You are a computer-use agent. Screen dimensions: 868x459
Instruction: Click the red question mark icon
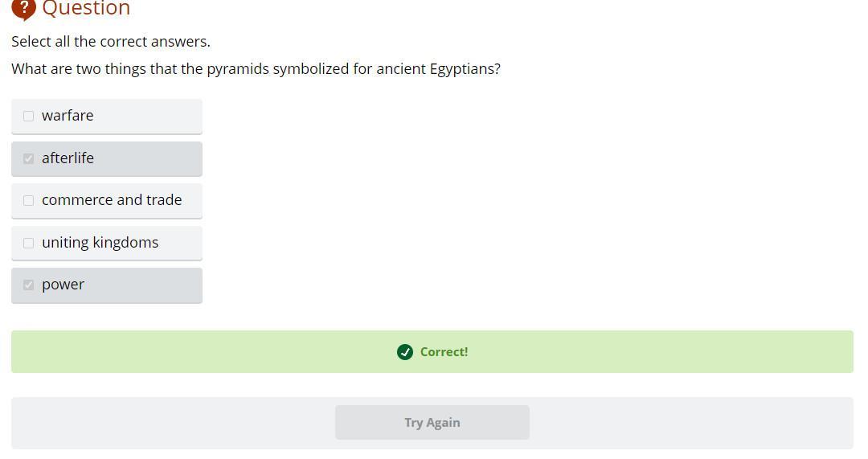tap(24, 8)
